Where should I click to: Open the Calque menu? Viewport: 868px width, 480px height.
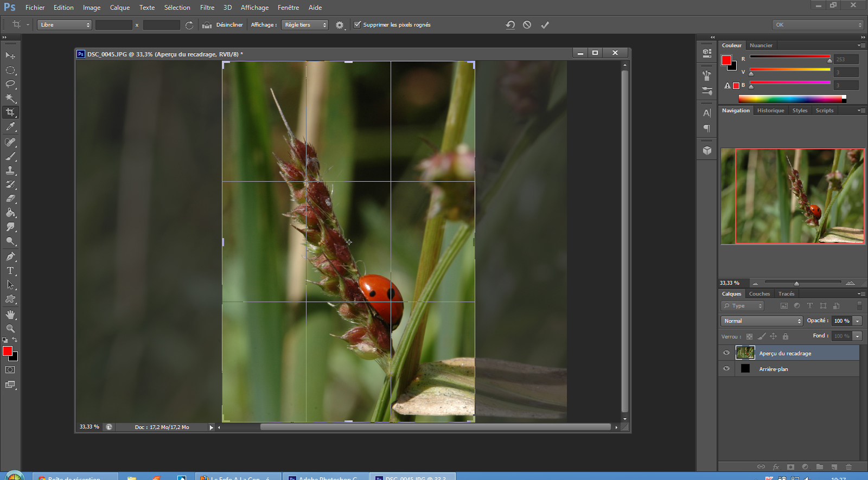120,8
